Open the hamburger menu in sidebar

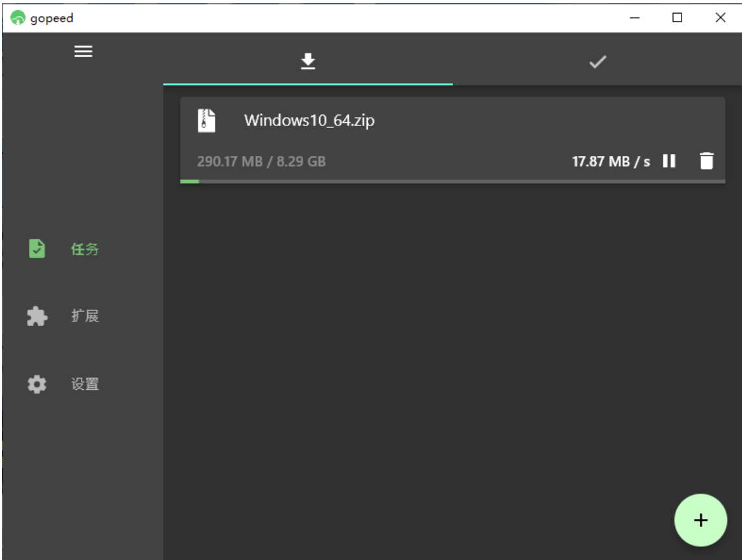click(83, 51)
